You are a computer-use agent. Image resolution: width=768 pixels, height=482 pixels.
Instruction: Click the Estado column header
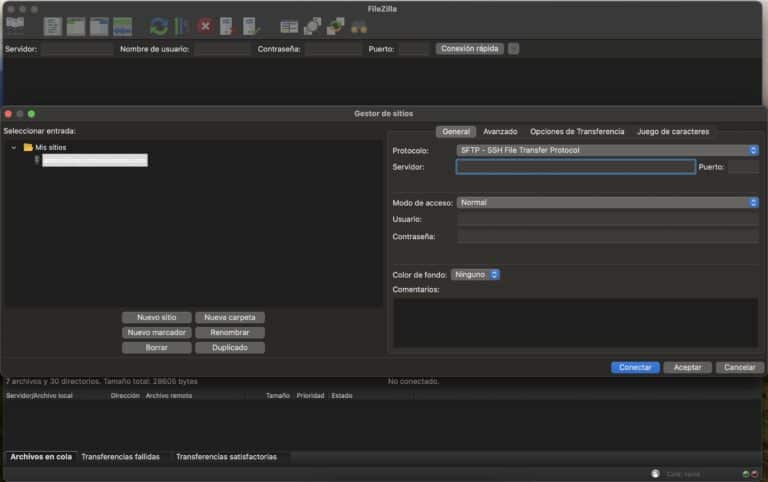click(342, 396)
